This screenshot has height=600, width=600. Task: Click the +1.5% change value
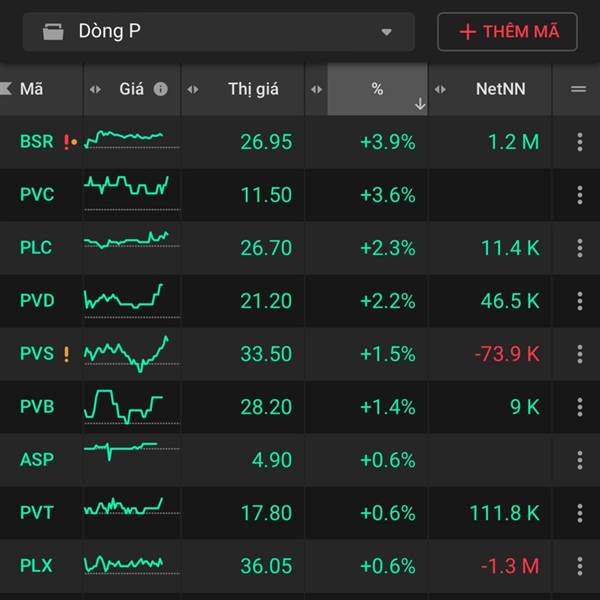pos(388,354)
